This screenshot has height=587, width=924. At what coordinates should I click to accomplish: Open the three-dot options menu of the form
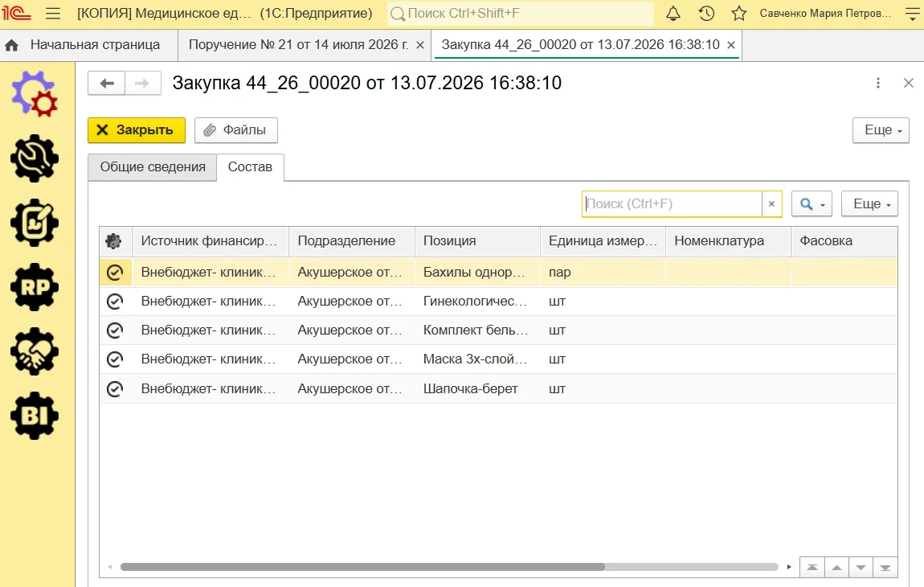click(878, 83)
